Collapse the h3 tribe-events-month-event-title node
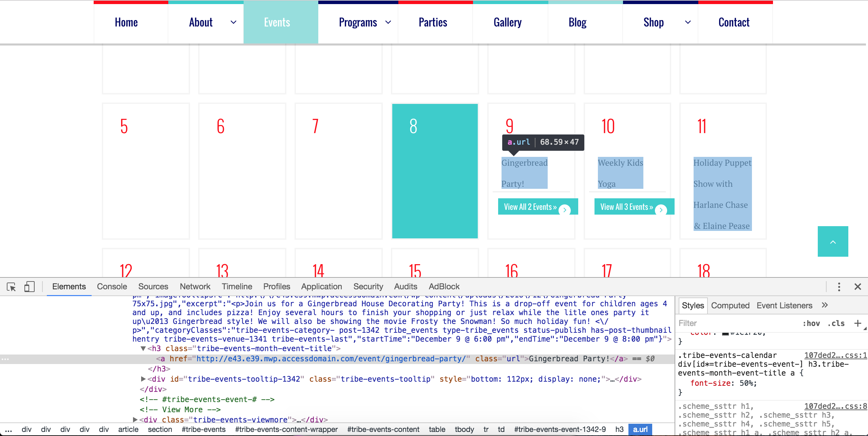This screenshot has height=436, width=868. tap(143, 349)
